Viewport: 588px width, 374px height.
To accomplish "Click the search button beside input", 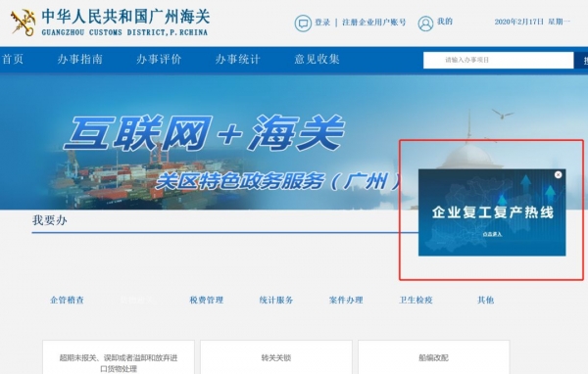I will [x=581, y=60].
